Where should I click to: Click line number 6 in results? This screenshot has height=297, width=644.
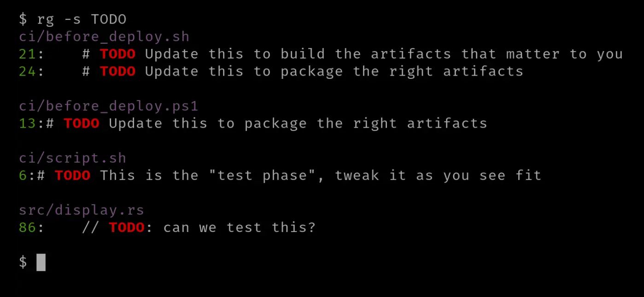pos(23,176)
